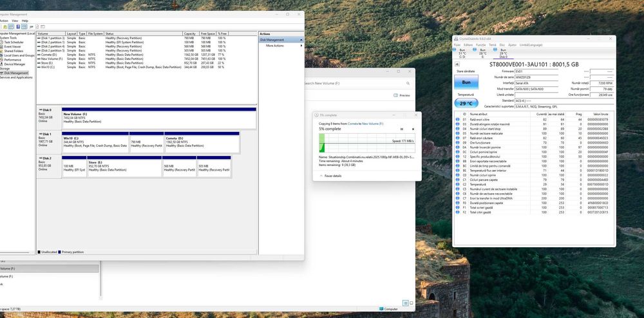644x318 pixels.
Task: Pause the file copy operation
Action: click(x=402, y=129)
